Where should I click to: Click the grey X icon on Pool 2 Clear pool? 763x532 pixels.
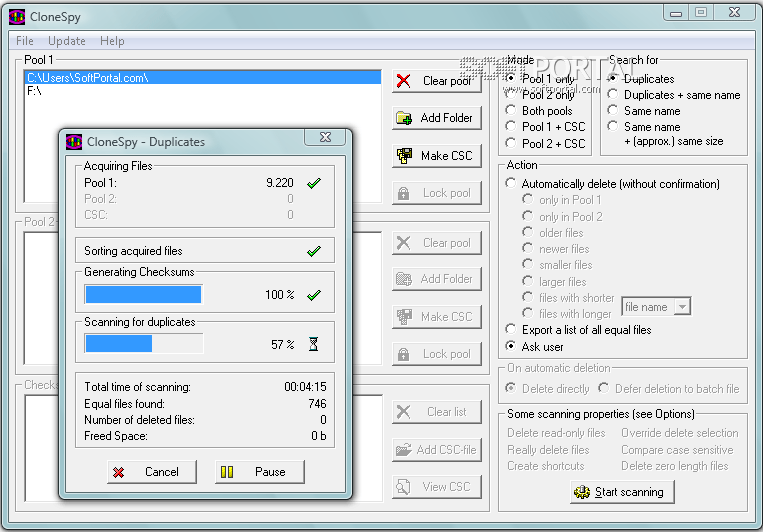403,243
